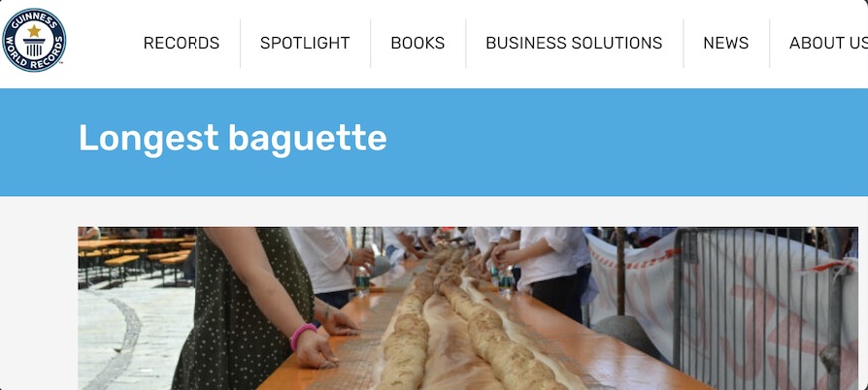Click the gold star in the logo

click(x=34, y=31)
